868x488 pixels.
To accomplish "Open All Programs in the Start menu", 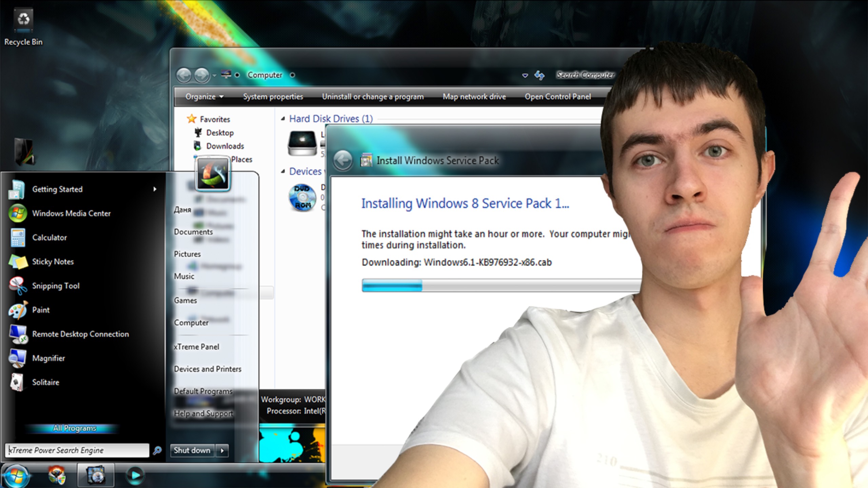I will pyautogui.click(x=75, y=428).
